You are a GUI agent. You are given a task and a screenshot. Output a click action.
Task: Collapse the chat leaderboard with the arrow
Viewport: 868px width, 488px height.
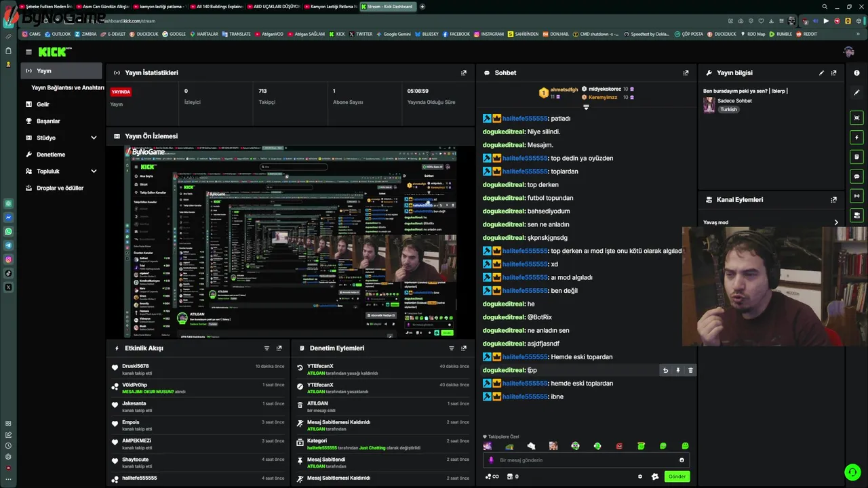[x=587, y=107]
